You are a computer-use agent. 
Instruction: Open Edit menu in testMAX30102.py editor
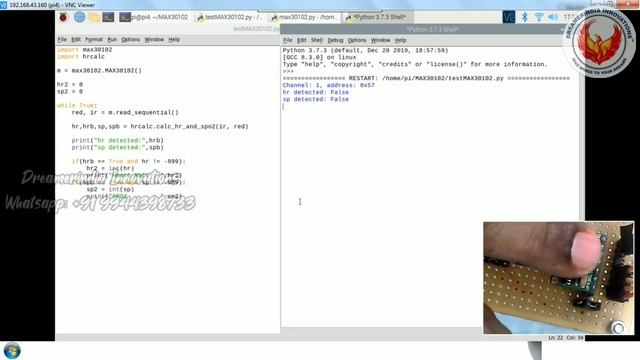click(76, 40)
